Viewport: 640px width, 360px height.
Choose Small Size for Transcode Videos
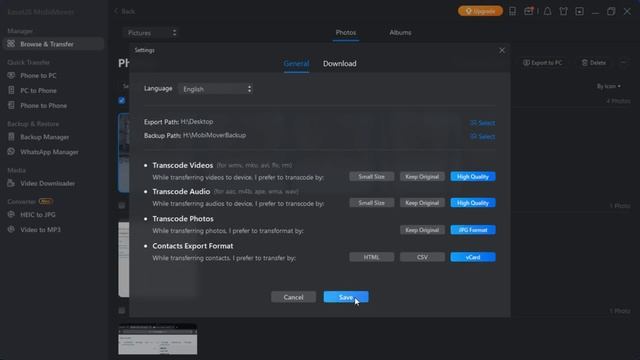[x=371, y=177]
